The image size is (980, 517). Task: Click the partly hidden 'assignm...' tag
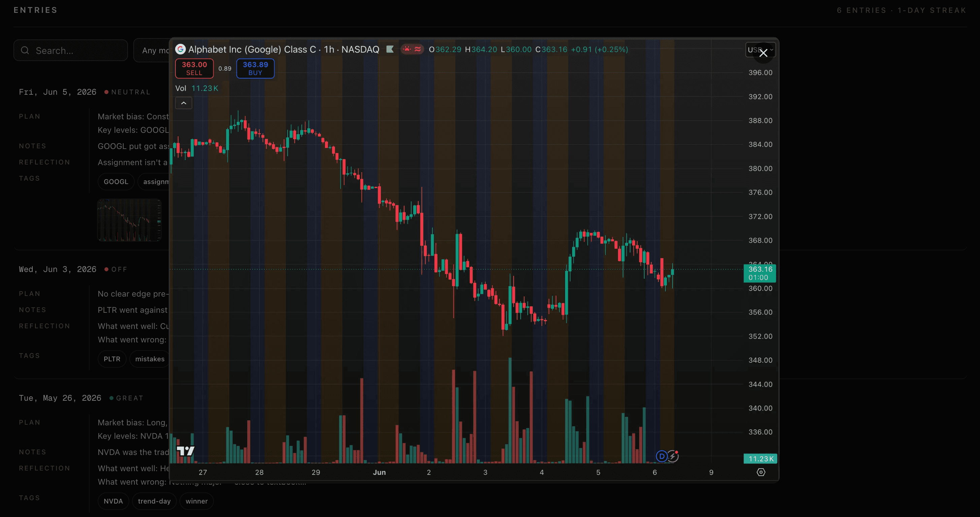[154, 182]
